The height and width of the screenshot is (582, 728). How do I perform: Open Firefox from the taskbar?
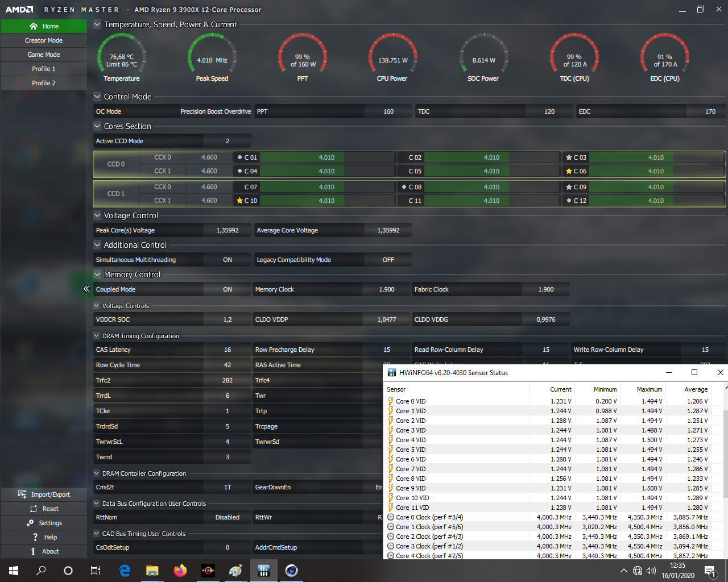180,571
